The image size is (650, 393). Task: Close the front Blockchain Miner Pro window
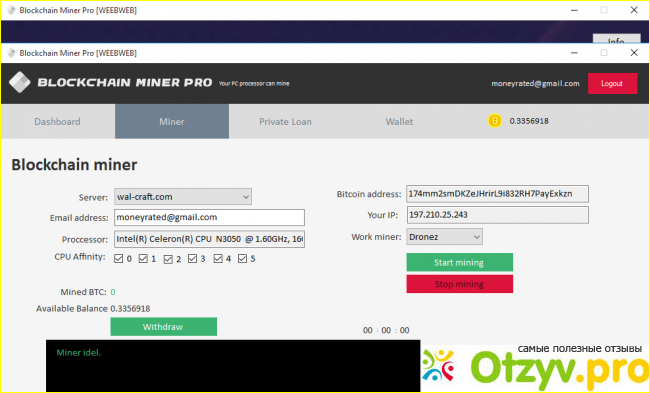634,53
